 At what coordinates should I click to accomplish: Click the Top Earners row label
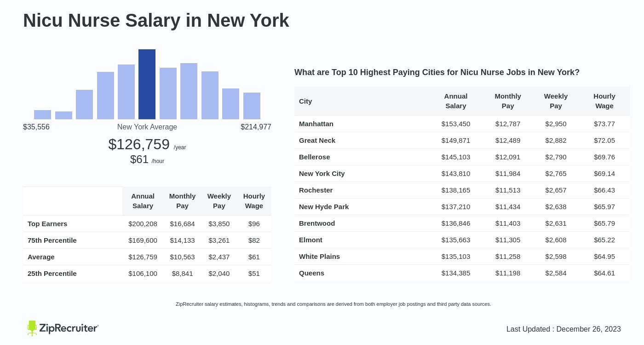(x=47, y=223)
